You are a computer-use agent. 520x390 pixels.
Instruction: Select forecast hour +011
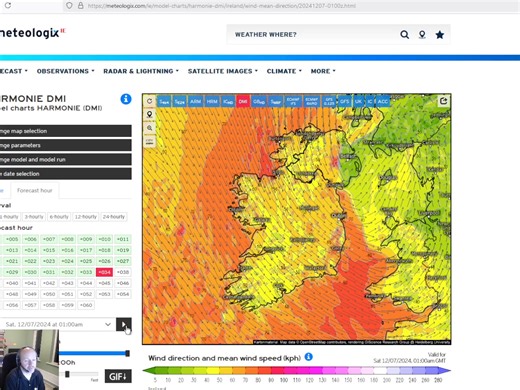point(123,239)
